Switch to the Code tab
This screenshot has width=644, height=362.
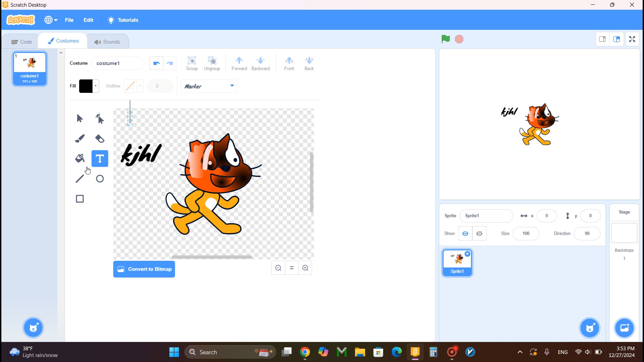tap(21, 42)
